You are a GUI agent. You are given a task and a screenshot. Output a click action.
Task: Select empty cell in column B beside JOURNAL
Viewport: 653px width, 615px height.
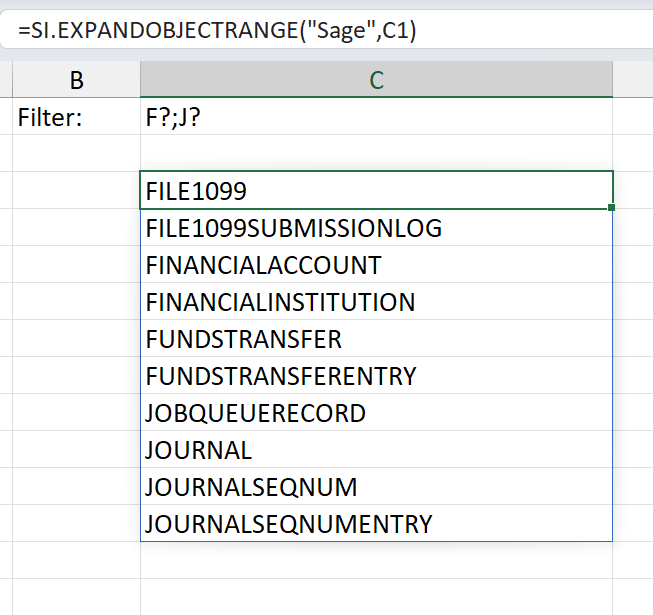(x=77, y=449)
